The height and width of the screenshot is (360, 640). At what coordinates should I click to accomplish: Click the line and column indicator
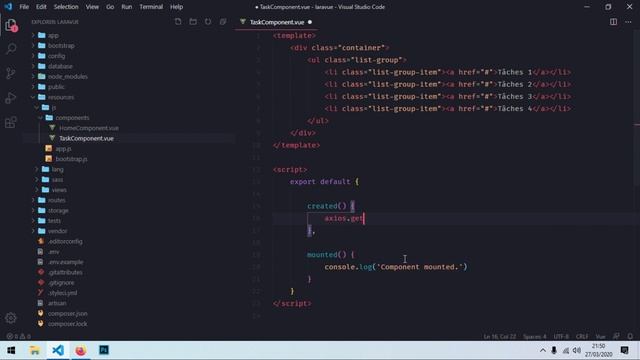(500, 336)
